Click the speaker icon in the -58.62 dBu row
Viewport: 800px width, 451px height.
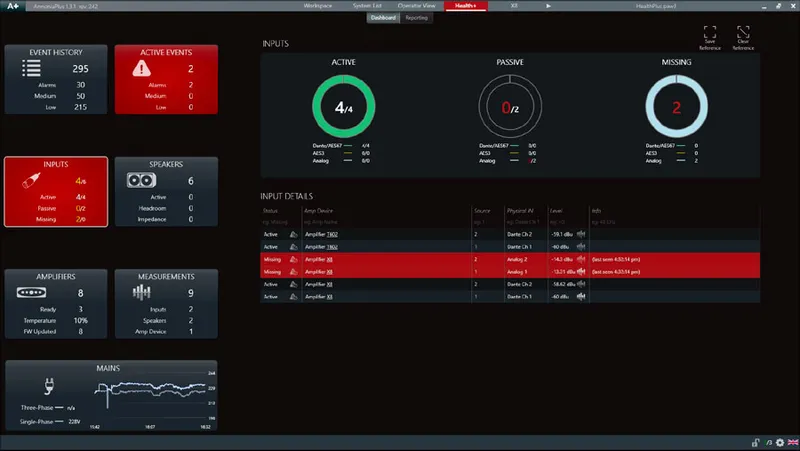pos(293,284)
